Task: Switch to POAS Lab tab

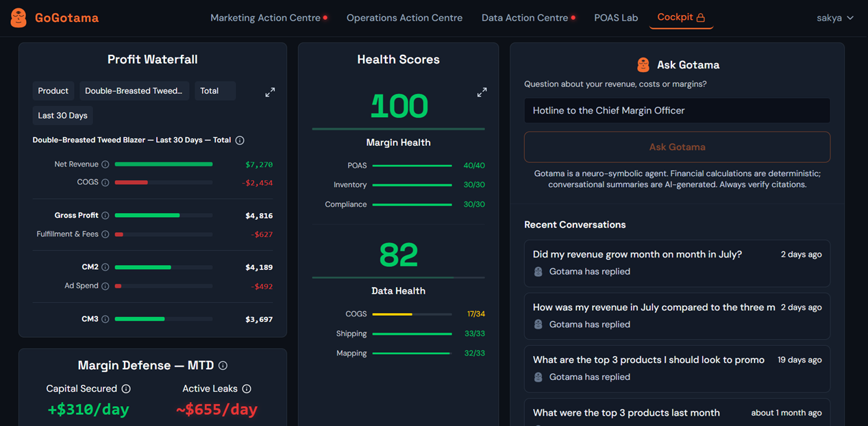Action: click(x=616, y=18)
